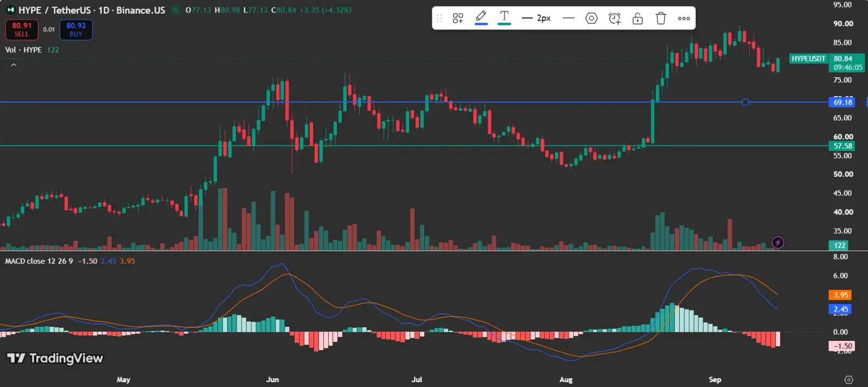Click the purple lightning bolt icon
This screenshot has height=387, width=868.
click(x=778, y=243)
